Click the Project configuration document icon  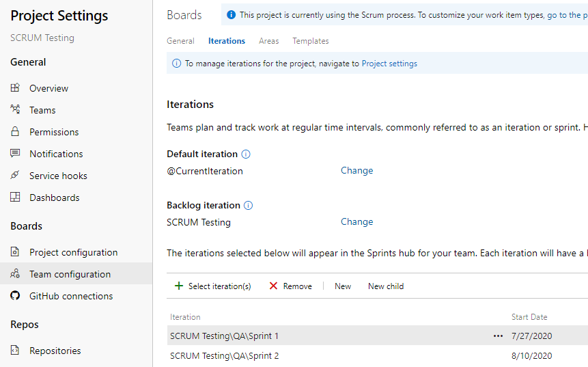point(15,252)
